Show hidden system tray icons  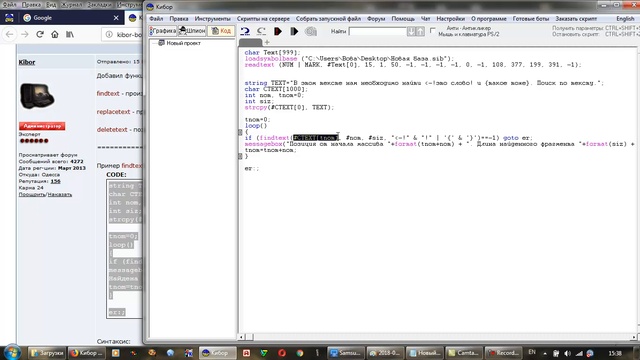[545, 353]
